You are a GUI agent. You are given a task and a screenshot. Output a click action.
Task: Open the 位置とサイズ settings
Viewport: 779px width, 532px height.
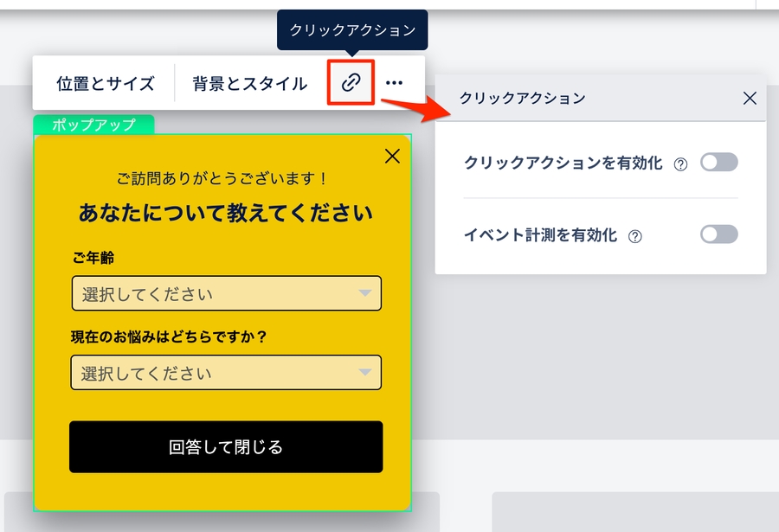(x=106, y=83)
